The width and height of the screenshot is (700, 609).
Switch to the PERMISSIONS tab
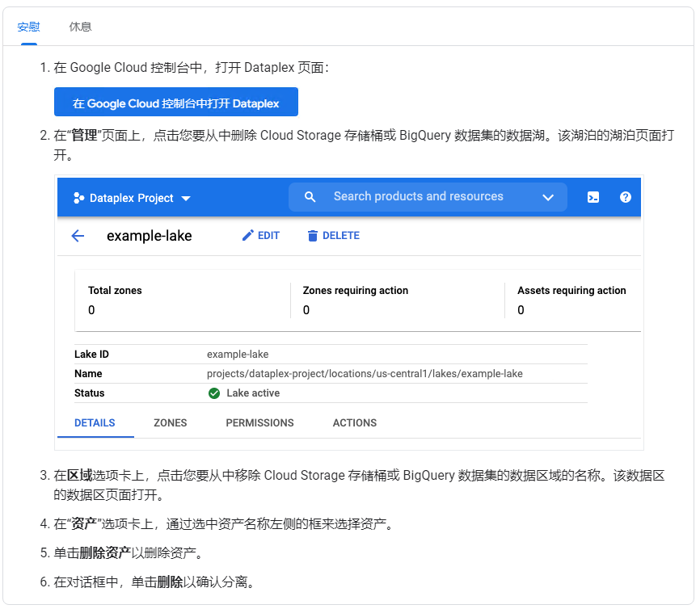pyautogui.click(x=259, y=422)
